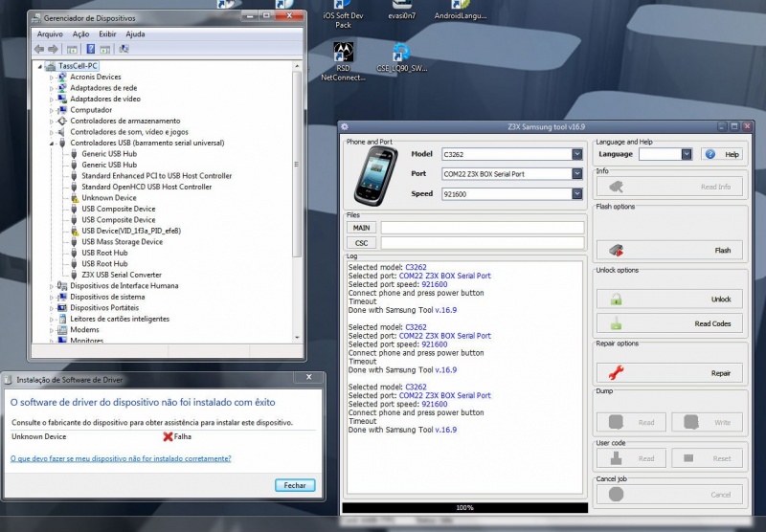Open the Port dropdown showing COM22 Z3X BOX
The height and width of the screenshot is (532, 766).
point(577,174)
